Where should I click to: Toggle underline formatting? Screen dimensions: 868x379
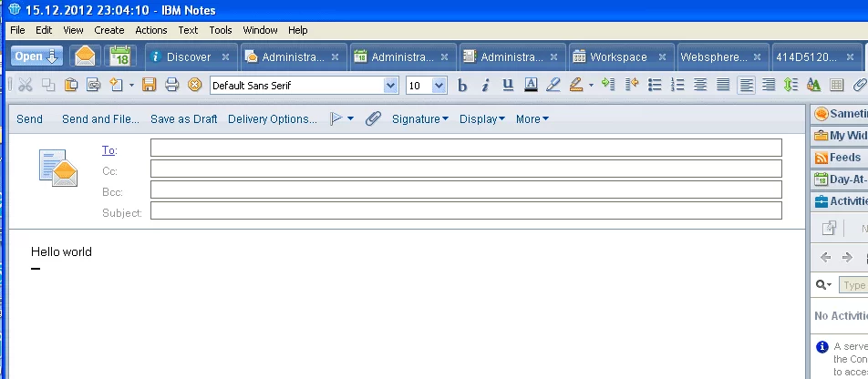pyautogui.click(x=508, y=85)
